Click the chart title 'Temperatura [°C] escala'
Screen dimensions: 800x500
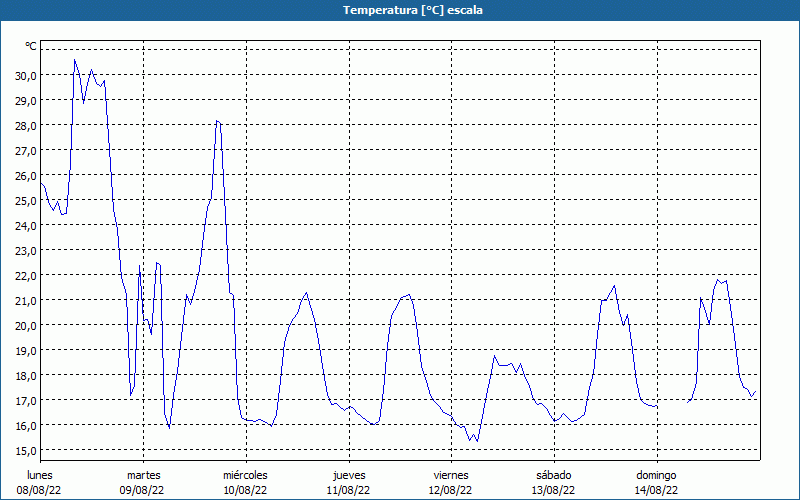coord(413,10)
